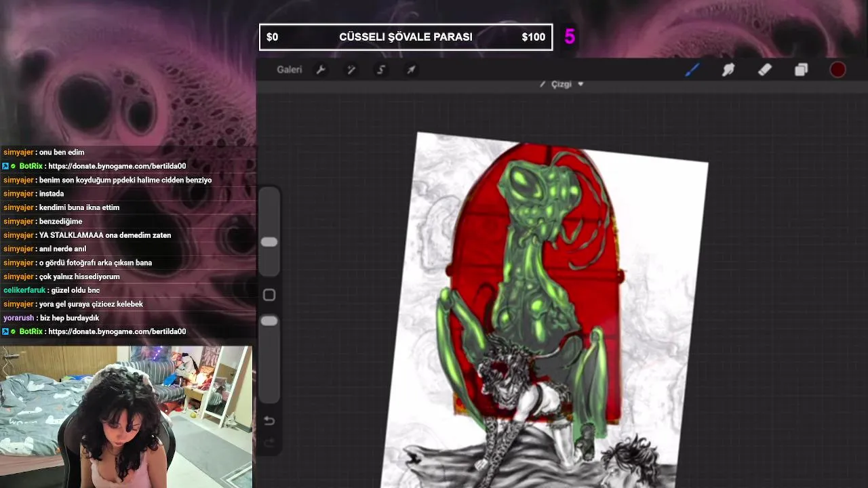Open first BotRix donate.bynogame.com link
868x488 pixels.
pos(117,166)
